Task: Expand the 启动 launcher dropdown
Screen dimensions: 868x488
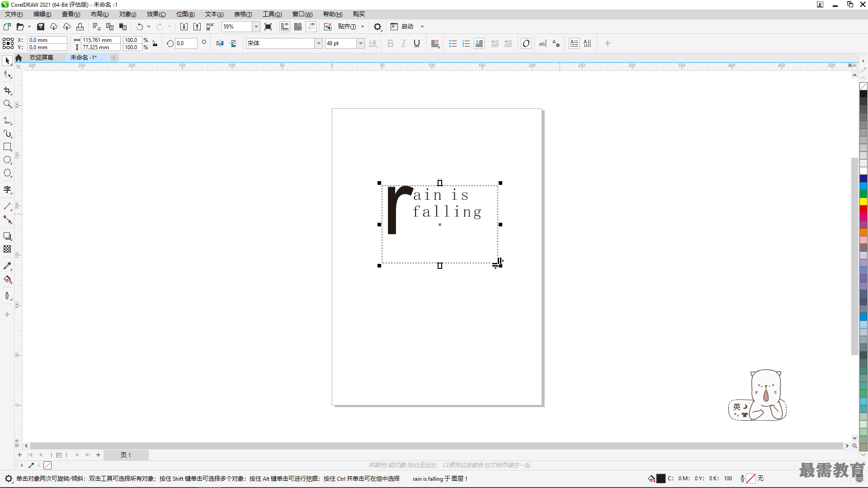Action: click(422, 27)
